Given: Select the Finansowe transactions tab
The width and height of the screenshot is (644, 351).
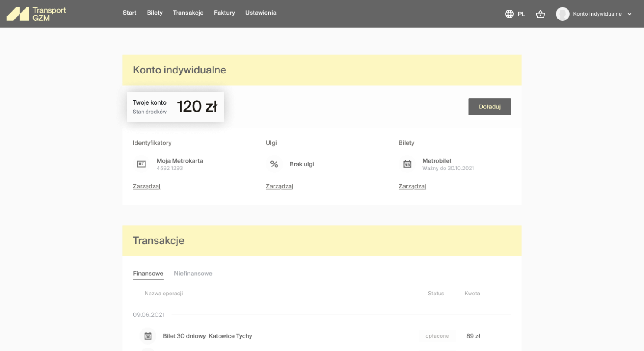Looking at the screenshot, I should tap(148, 274).
